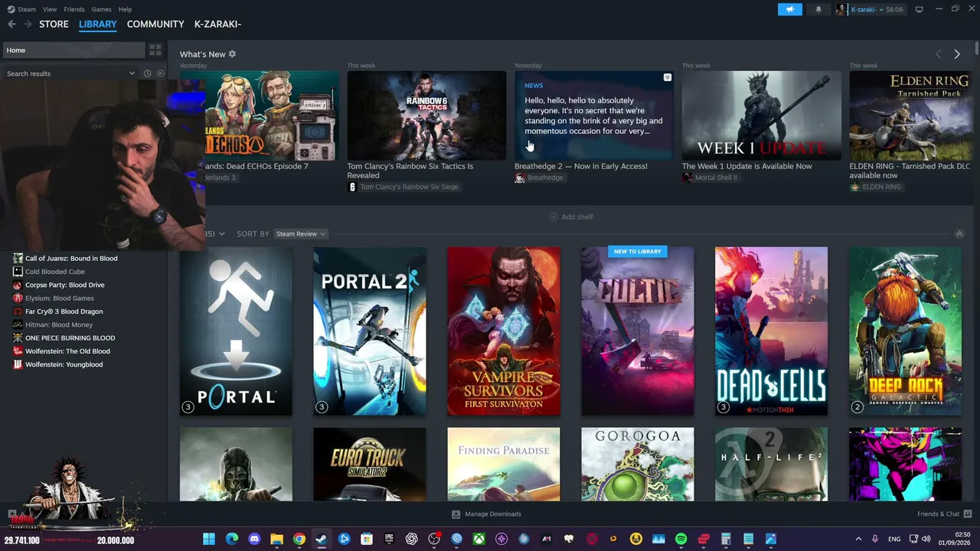The image size is (980, 551).
Task: Open Rainbow Six Tactics news card
Action: 426,116
